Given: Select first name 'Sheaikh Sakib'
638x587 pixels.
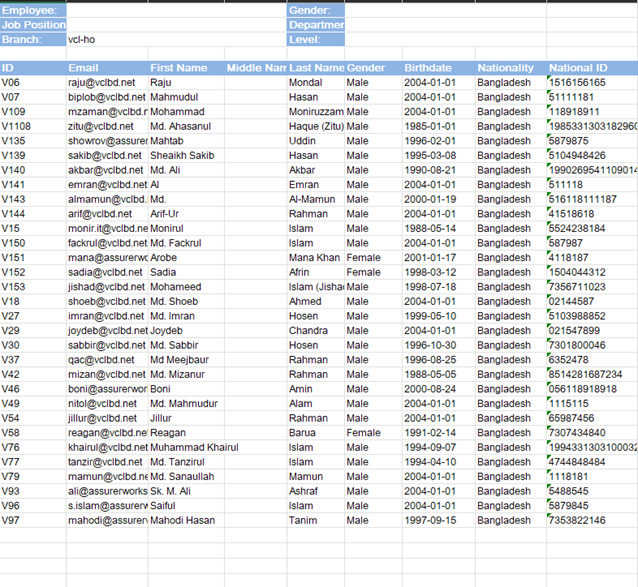Looking at the screenshot, I should [186, 156].
